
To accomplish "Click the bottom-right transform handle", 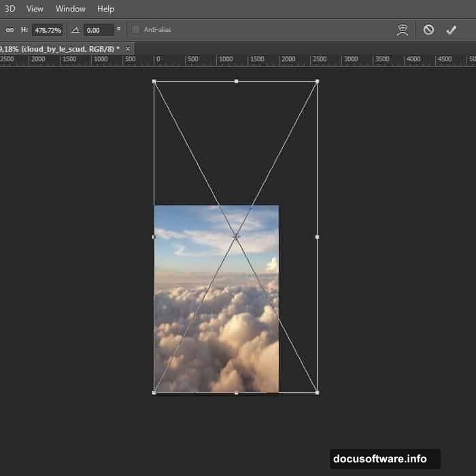I will pos(317,392).
